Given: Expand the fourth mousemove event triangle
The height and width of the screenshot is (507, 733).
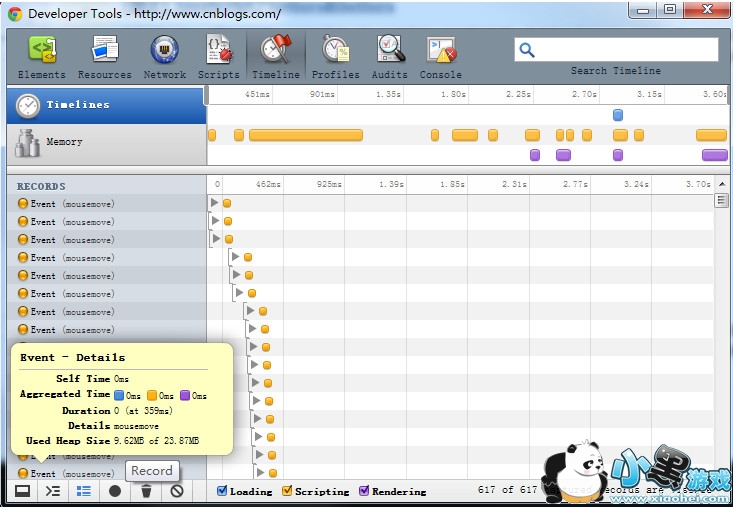Looking at the screenshot, I should tap(236, 257).
